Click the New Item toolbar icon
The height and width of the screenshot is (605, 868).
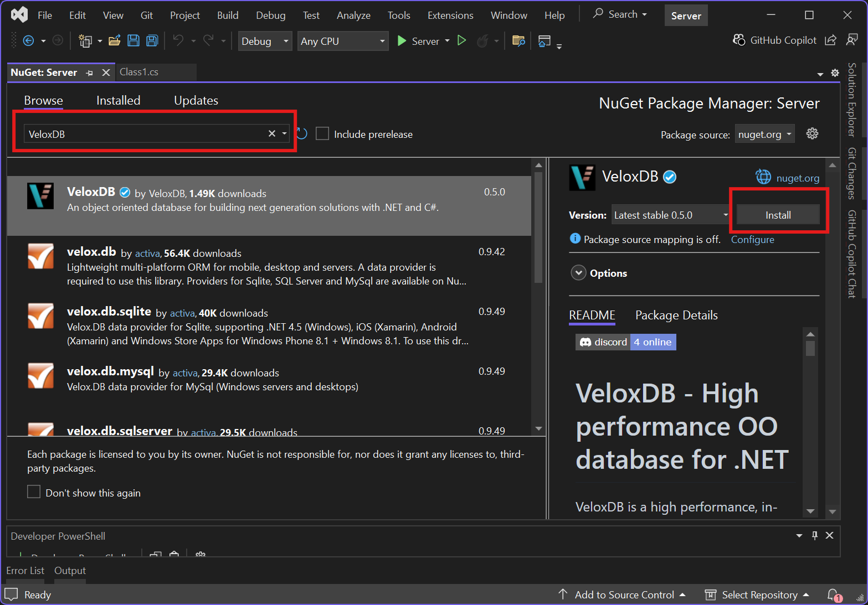85,40
